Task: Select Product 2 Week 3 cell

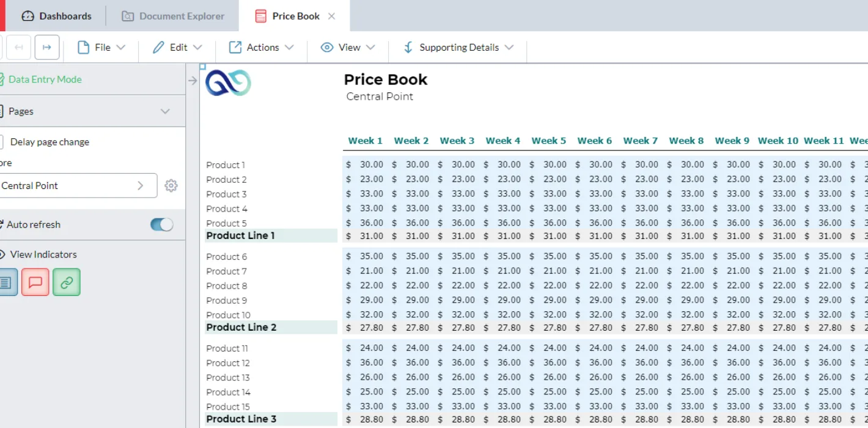Action: [x=457, y=179]
